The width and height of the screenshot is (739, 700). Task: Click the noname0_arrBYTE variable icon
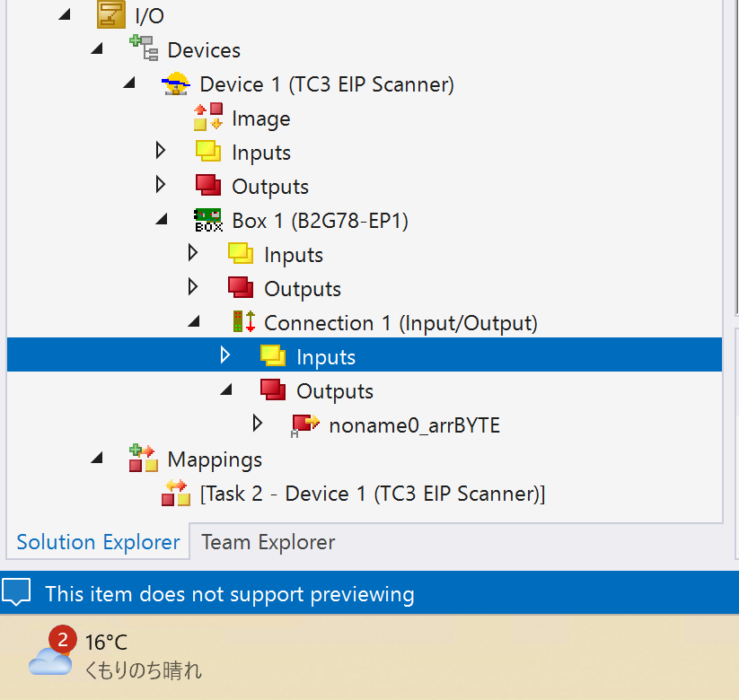coord(306,424)
